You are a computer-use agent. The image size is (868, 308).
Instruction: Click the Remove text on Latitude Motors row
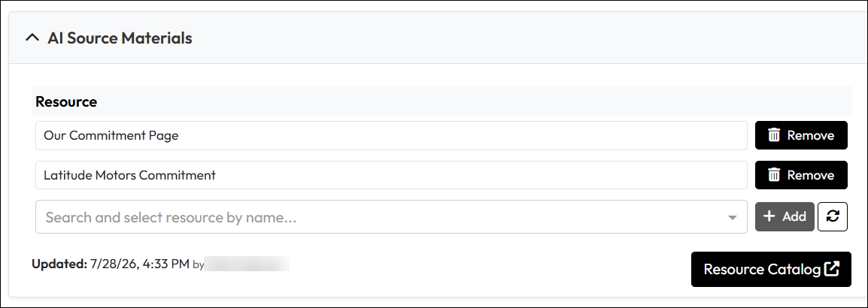(810, 175)
